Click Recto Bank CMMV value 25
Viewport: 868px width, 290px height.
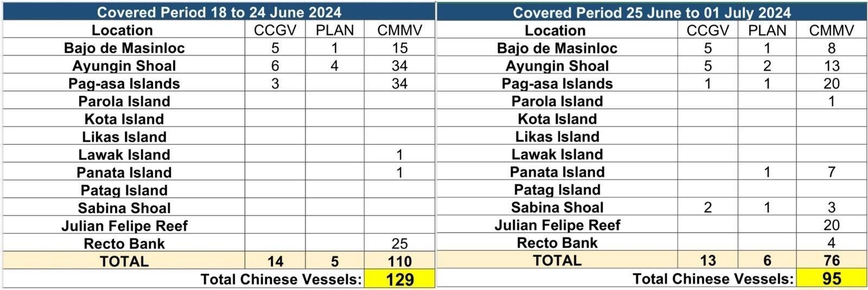tap(399, 243)
